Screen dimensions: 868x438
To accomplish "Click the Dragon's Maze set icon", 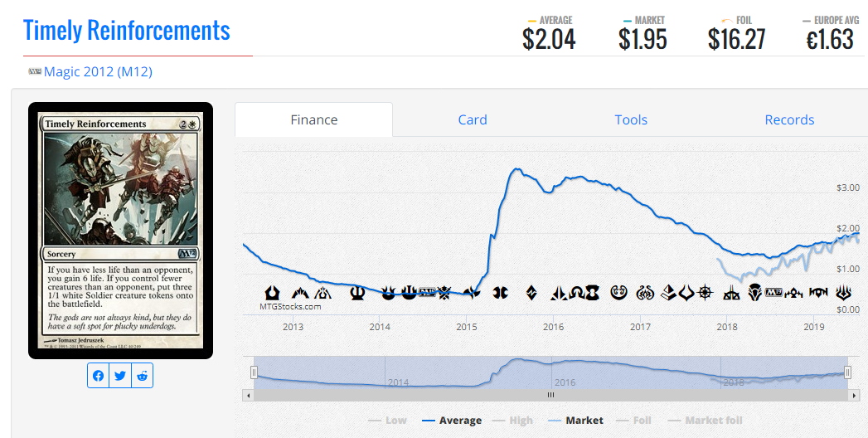I will (x=322, y=292).
